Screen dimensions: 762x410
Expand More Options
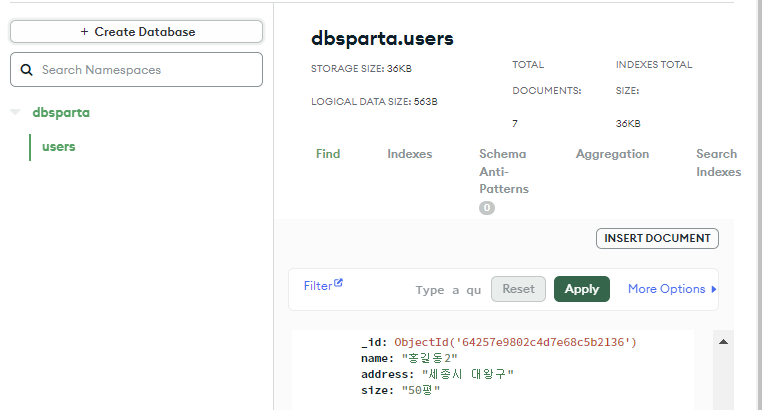pos(672,289)
